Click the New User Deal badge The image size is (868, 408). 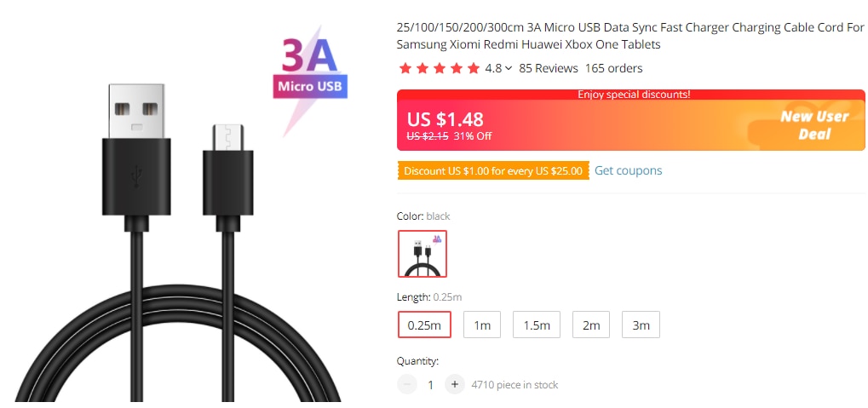pyautogui.click(x=814, y=124)
